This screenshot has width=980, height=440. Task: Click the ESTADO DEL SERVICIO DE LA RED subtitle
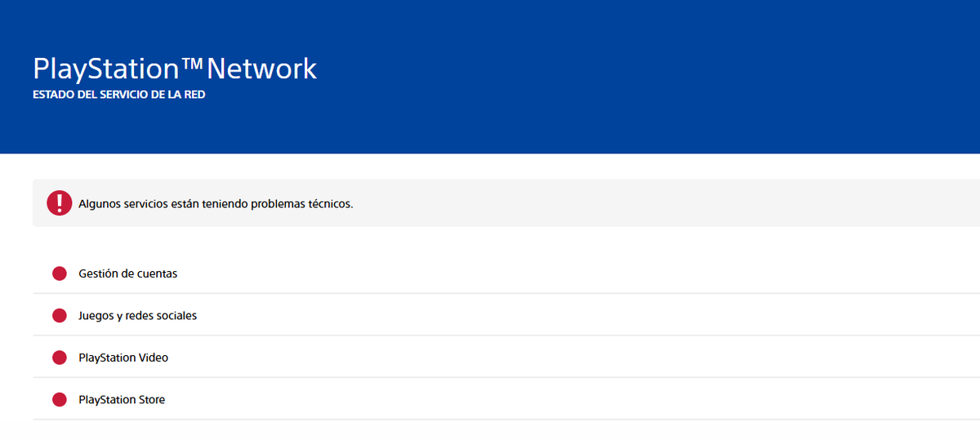[x=119, y=95]
